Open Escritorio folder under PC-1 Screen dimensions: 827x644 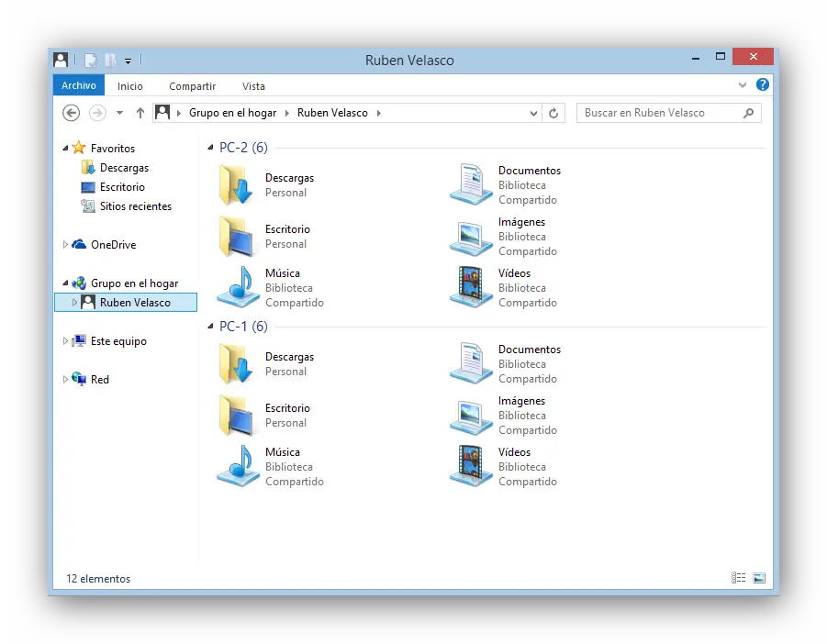click(265, 416)
